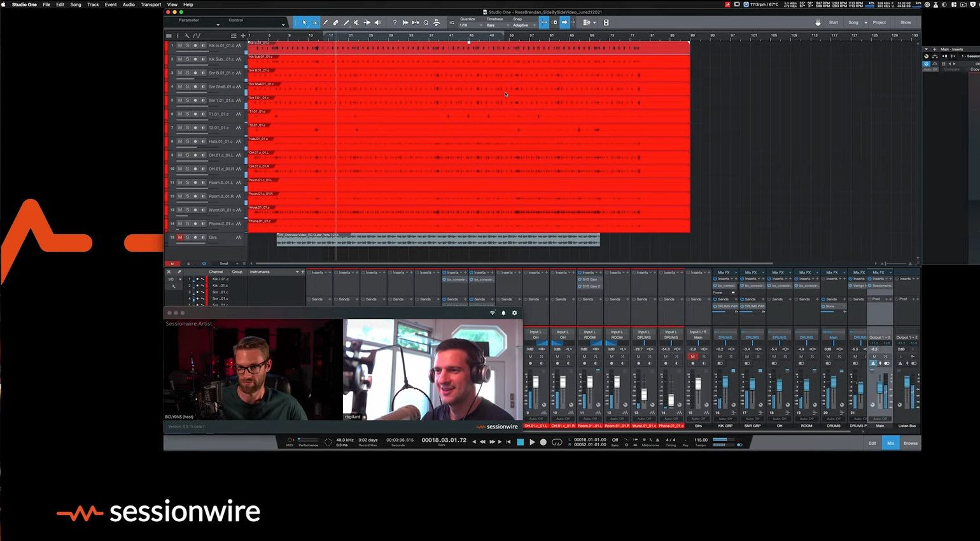Open the Song menu
This screenshot has height=541, width=980.
point(76,4)
